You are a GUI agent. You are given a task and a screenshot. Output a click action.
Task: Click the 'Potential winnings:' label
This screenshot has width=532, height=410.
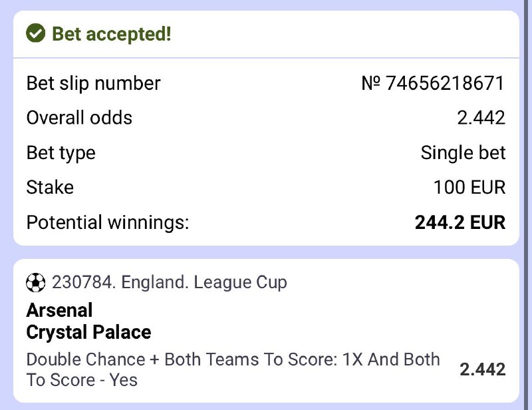coord(108,222)
